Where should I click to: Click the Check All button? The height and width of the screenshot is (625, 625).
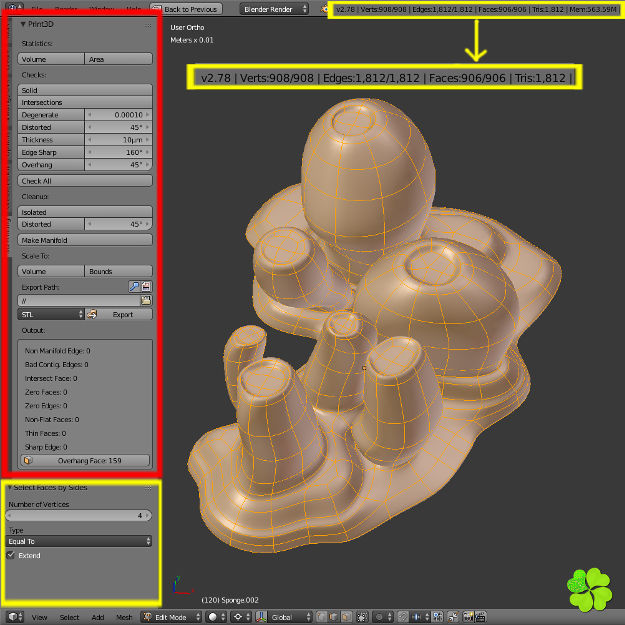coord(85,181)
